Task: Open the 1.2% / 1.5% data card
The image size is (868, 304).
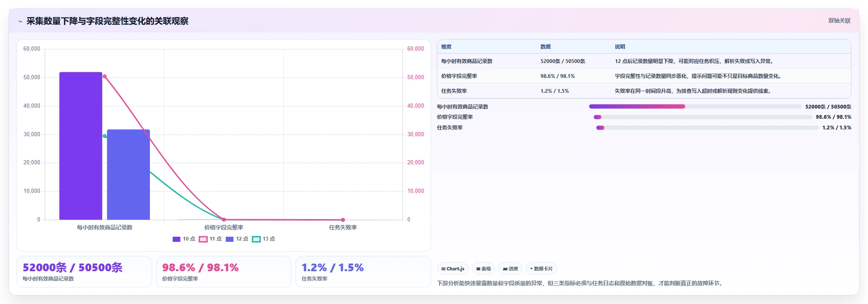Action: pos(363,272)
